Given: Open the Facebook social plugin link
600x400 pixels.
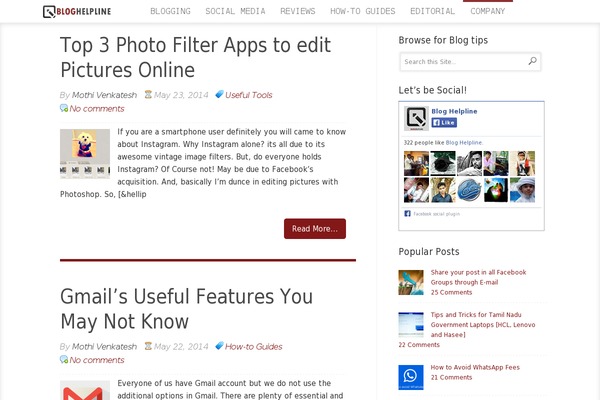Looking at the screenshot, I should tap(437, 214).
